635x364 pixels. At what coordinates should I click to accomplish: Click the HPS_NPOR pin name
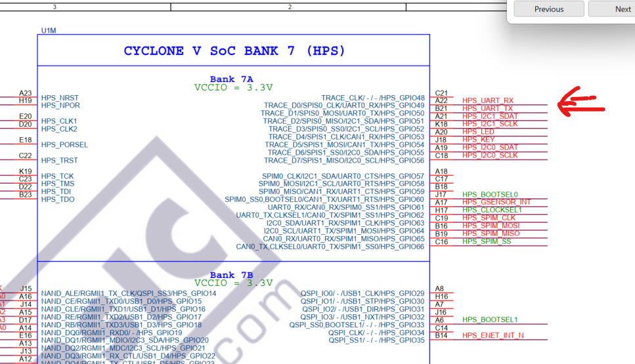[x=60, y=106]
